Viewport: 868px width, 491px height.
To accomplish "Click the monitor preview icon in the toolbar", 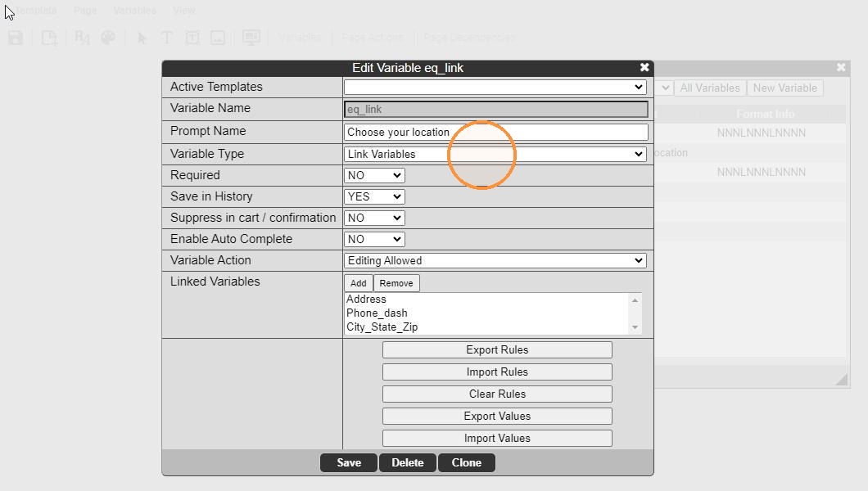I will click(251, 38).
